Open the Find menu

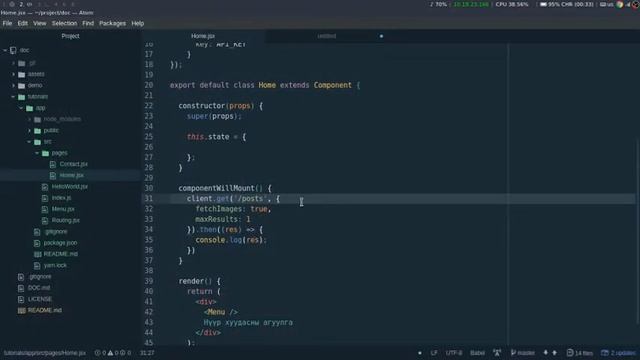[x=88, y=23]
